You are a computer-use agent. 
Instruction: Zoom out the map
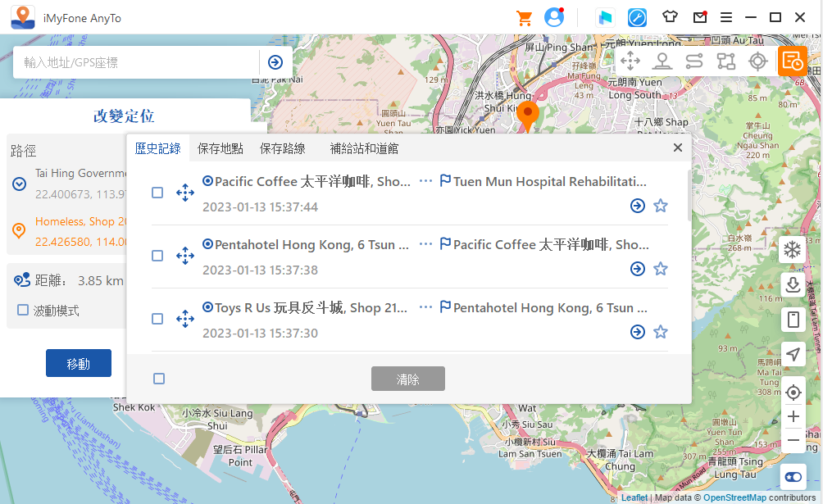793,440
